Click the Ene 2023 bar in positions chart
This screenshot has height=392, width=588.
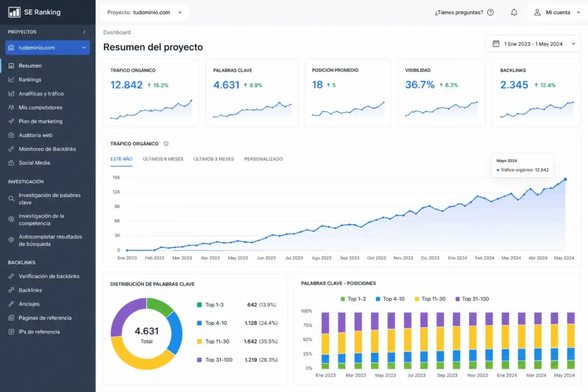[326, 341]
